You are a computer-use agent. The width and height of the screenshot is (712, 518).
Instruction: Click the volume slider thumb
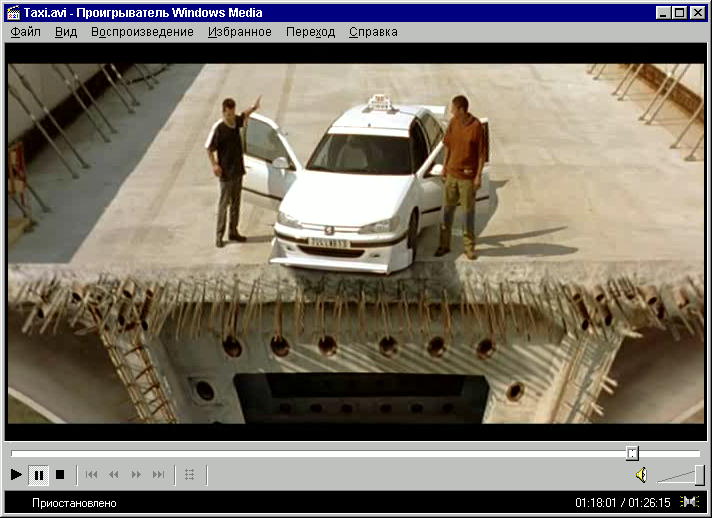[700, 475]
